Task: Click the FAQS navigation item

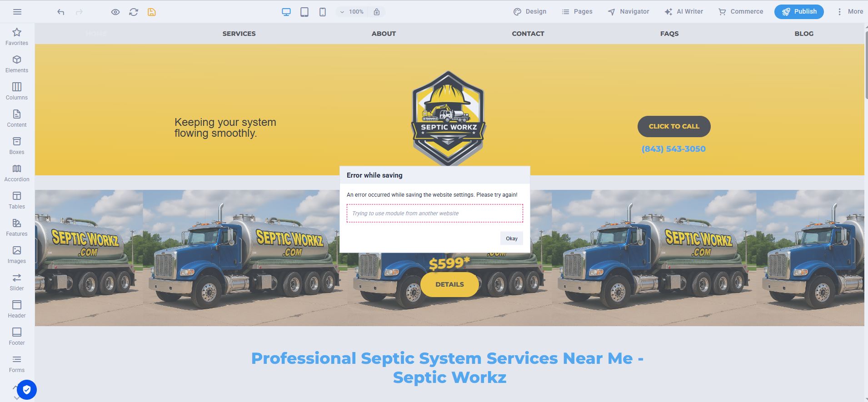Action: (x=669, y=34)
